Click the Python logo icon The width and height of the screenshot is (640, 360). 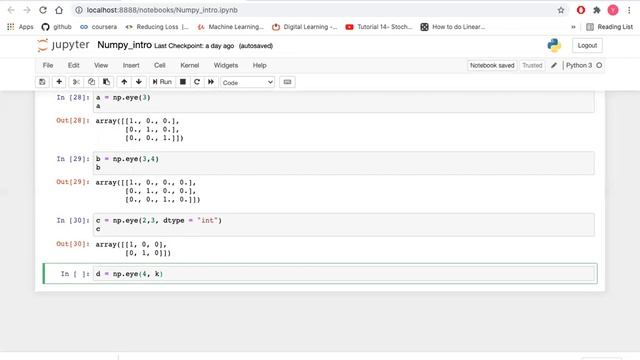tap(554, 45)
